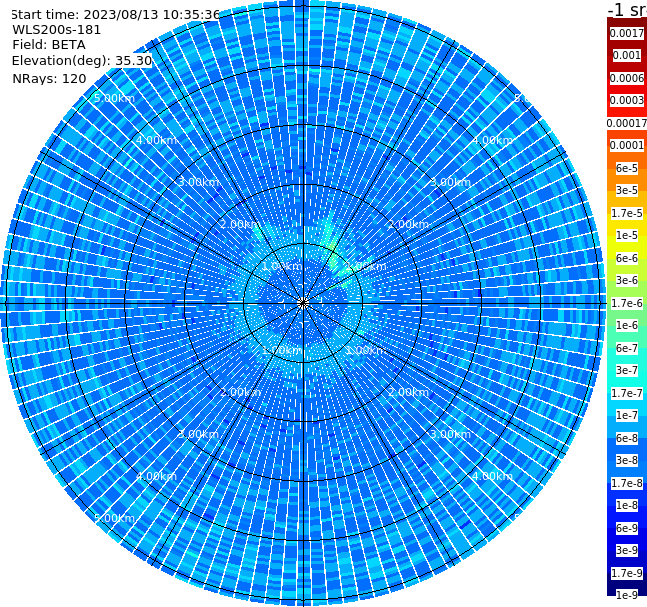647x607 pixels.
Task: Click the 3e-5 colorbar label
Action: (x=627, y=190)
